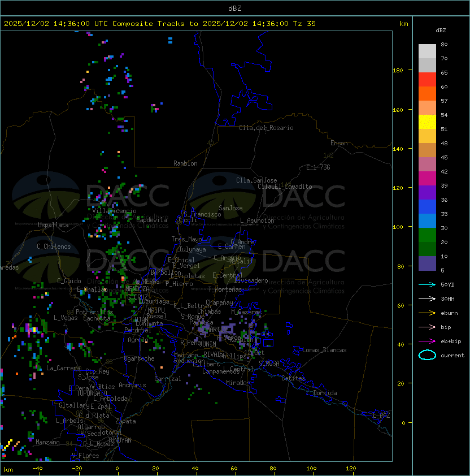The width and height of the screenshot is (470, 476).
Task: Click the 50YD cyan arrow legend icon
Action: point(427,284)
